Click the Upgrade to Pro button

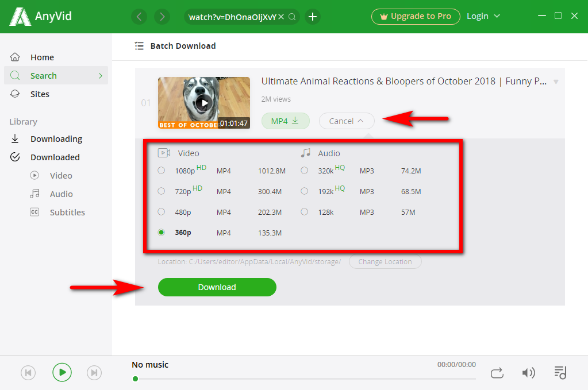416,16
